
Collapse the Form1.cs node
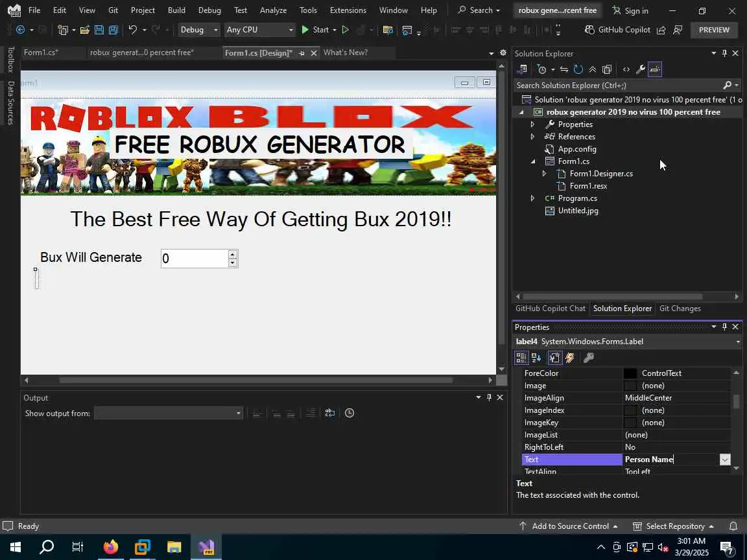[532, 161]
